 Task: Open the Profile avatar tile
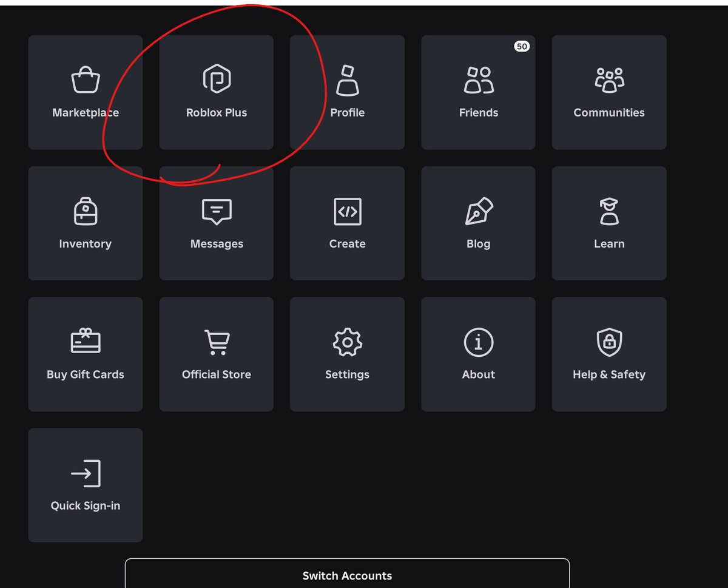[347, 92]
